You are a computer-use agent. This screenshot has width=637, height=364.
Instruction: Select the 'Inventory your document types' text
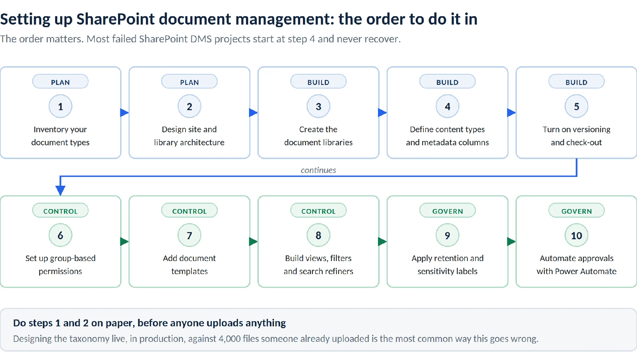coord(60,136)
